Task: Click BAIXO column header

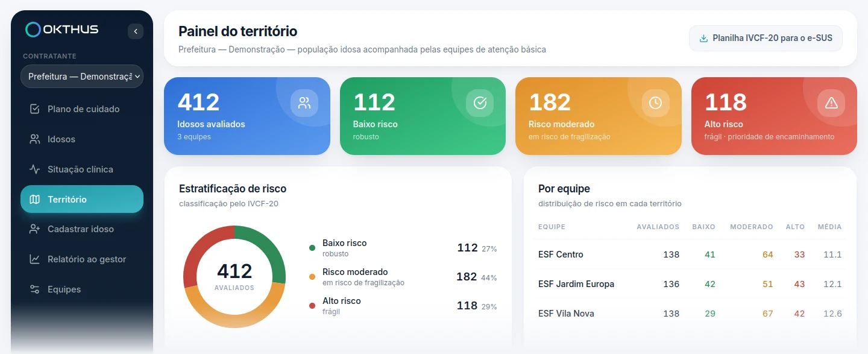Action: (704, 227)
